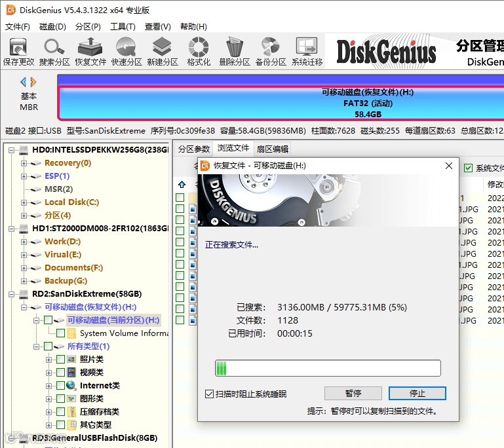
Task: Click the Format (格式化) toolbar icon
Action: (x=199, y=52)
